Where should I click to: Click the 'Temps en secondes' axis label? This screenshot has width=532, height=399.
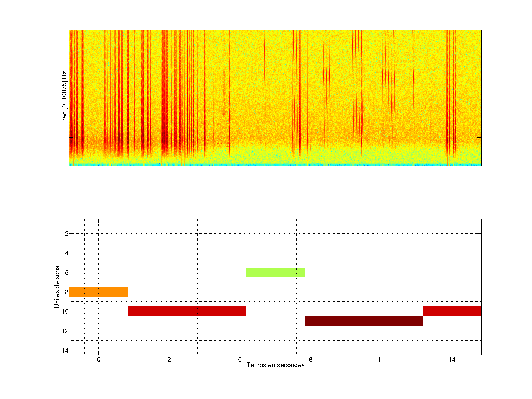(x=275, y=365)
